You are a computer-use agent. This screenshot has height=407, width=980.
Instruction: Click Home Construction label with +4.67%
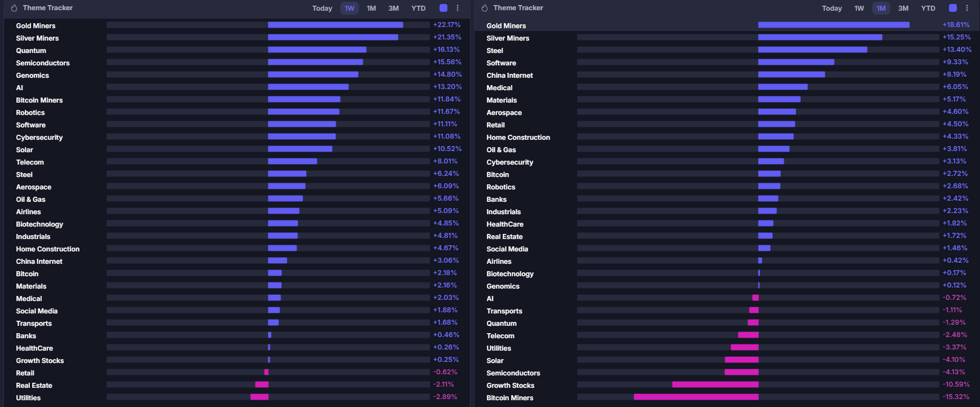coord(47,249)
